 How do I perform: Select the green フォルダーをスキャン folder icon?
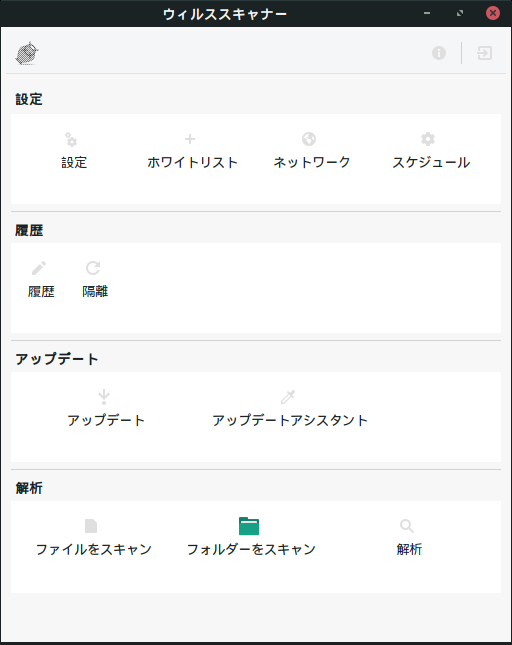coord(249,526)
